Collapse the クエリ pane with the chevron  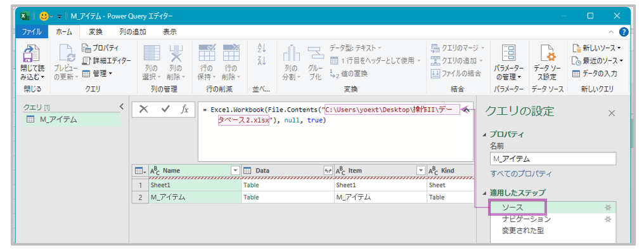pos(122,107)
